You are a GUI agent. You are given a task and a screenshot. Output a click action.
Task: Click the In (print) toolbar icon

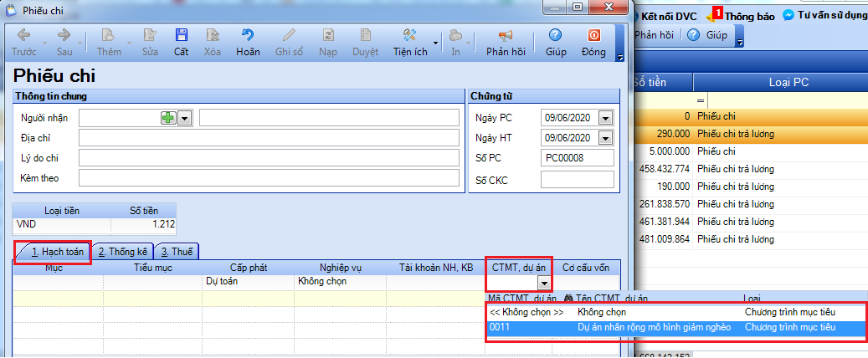point(455,42)
